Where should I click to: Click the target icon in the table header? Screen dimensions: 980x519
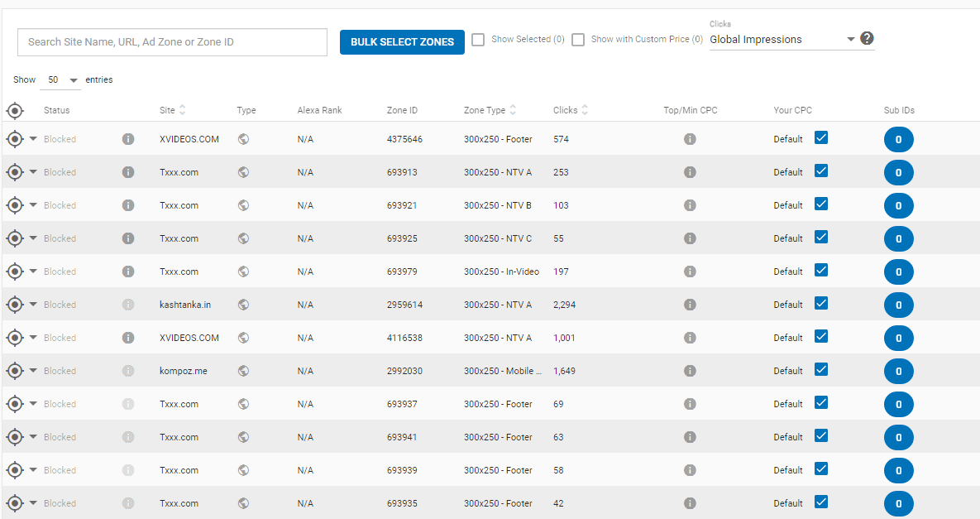tap(14, 111)
